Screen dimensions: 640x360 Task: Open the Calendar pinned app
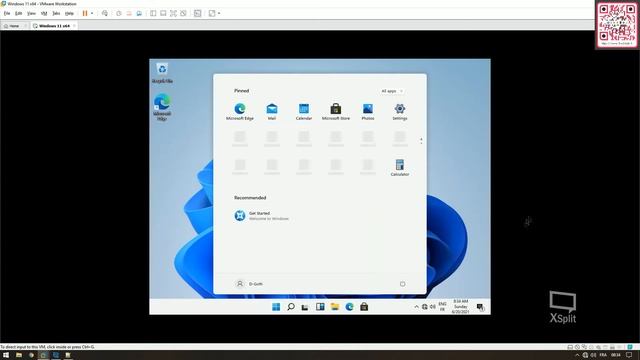pos(304,111)
